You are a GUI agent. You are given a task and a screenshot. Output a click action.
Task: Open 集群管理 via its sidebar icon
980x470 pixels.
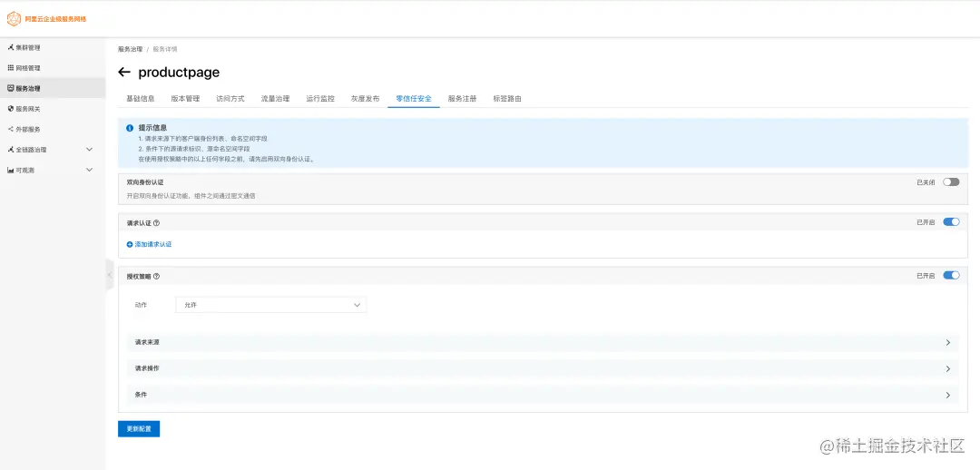11,47
